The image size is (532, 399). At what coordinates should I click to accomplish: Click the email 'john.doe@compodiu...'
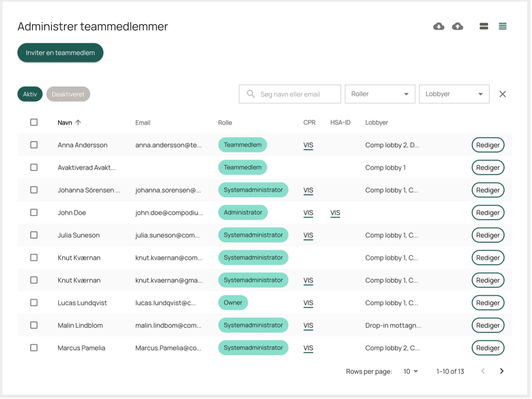169,213
